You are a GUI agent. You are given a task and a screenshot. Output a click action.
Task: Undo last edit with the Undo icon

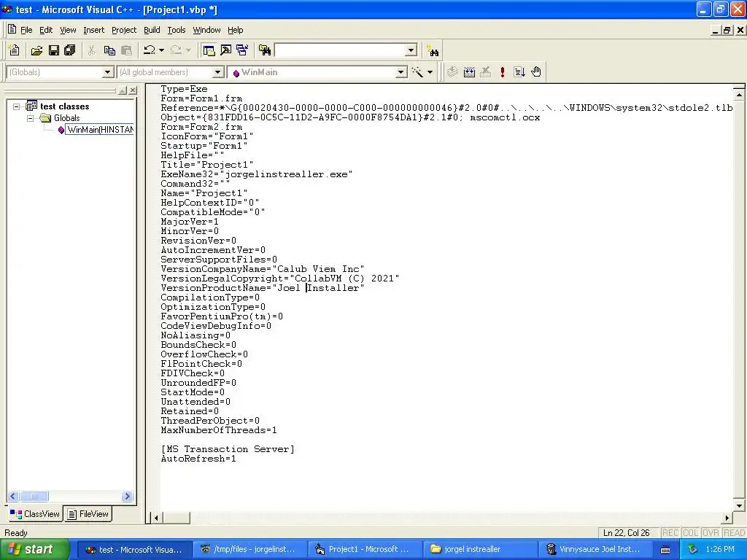(149, 50)
